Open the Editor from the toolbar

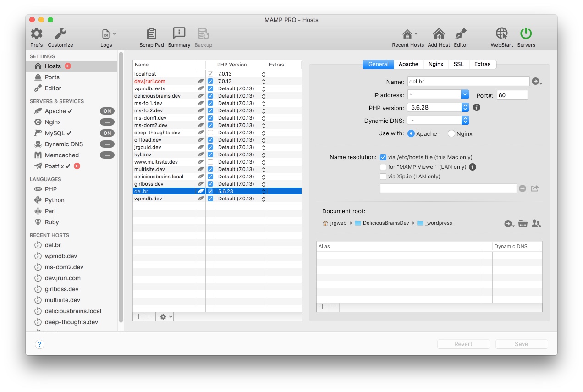(461, 37)
